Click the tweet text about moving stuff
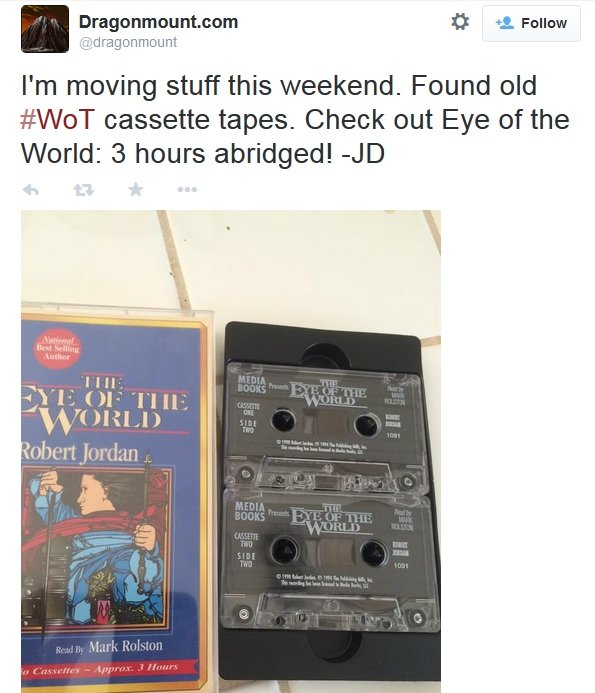This screenshot has width=595, height=693. tap(295, 119)
